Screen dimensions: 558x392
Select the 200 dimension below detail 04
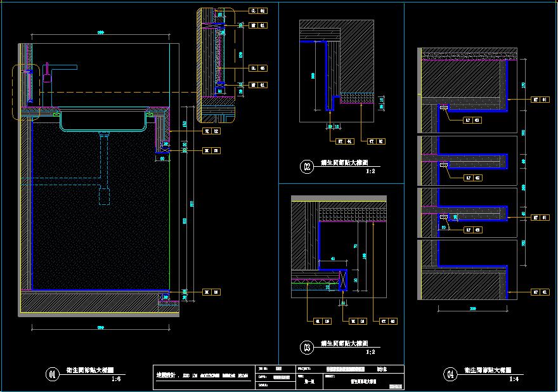point(472,308)
